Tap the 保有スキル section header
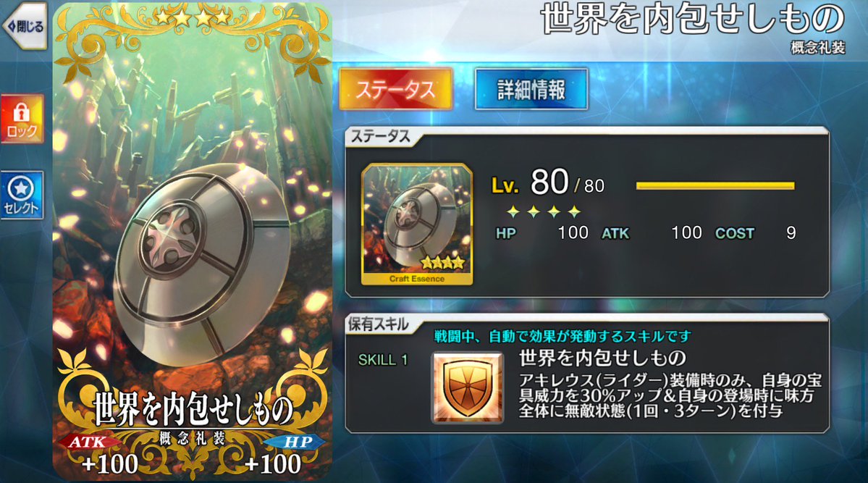The image size is (868, 483). click(x=379, y=324)
